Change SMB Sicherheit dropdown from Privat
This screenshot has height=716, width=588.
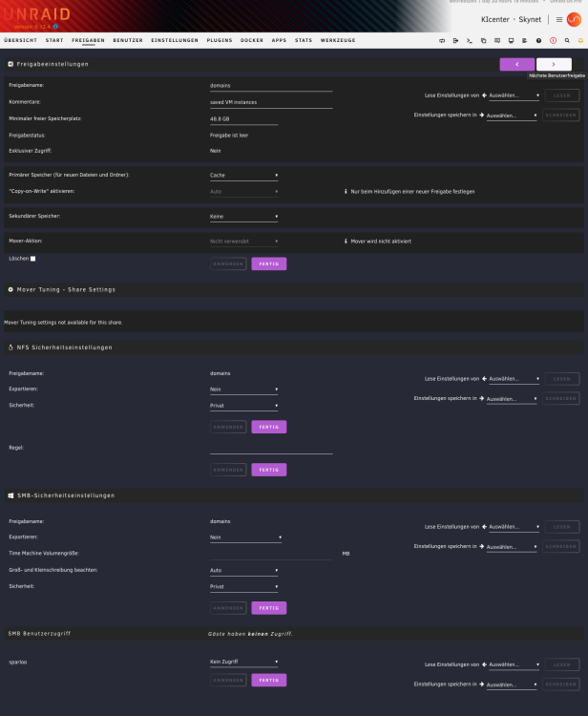(x=243, y=587)
